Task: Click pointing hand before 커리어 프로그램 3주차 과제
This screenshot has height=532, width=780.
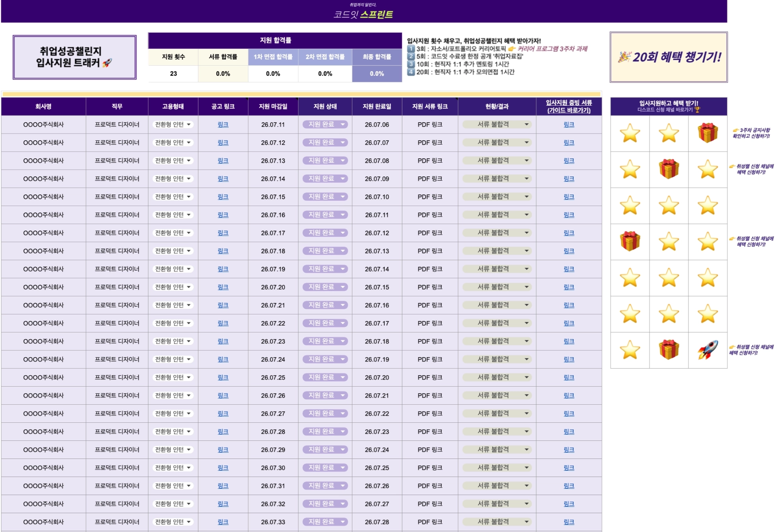Action: tap(512, 49)
